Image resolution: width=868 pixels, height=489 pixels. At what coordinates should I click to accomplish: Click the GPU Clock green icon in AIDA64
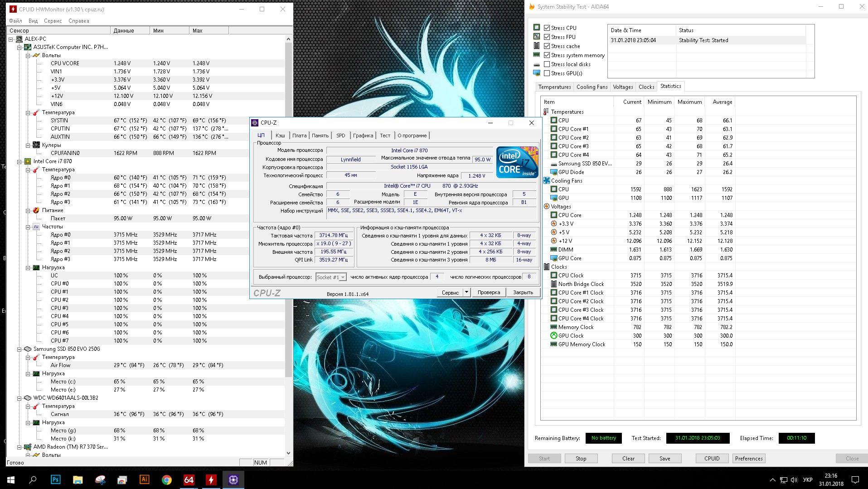pyautogui.click(x=553, y=335)
